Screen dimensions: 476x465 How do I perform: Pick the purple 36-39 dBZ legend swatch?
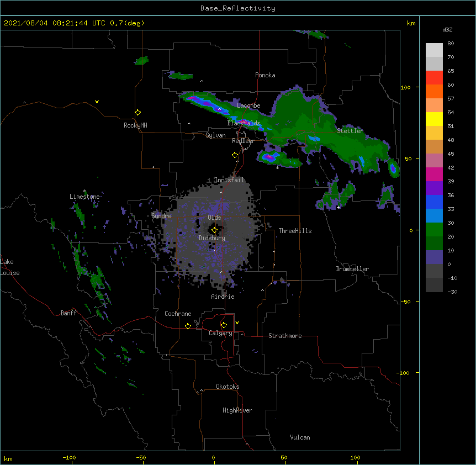[434, 188]
